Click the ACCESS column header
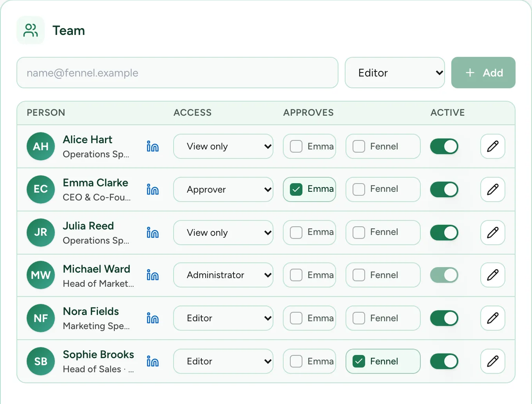The height and width of the screenshot is (404, 532). click(193, 113)
